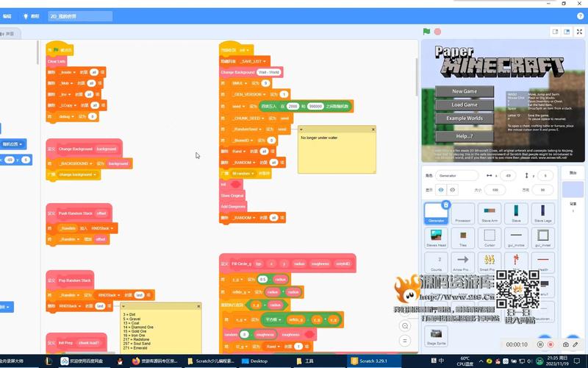Screen dimensions: 588x368
Task: Open the change background broadcast dropdown
Action: point(77,174)
